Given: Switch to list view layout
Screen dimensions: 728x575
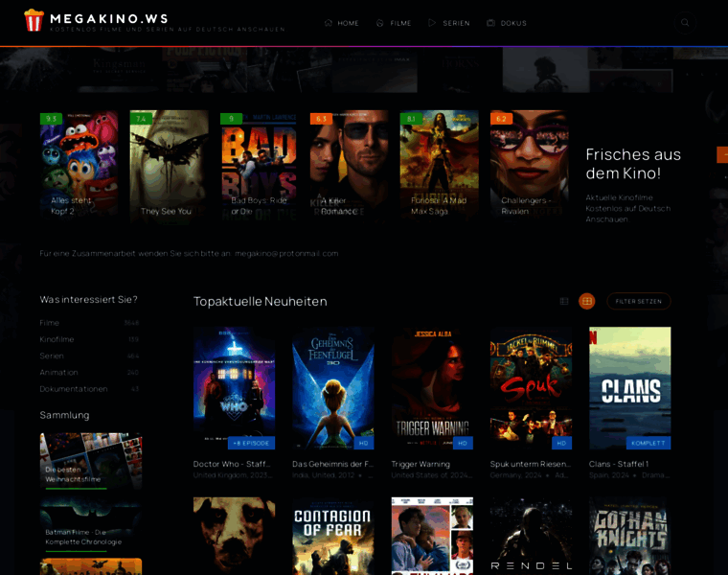Looking at the screenshot, I should coord(564,301).
